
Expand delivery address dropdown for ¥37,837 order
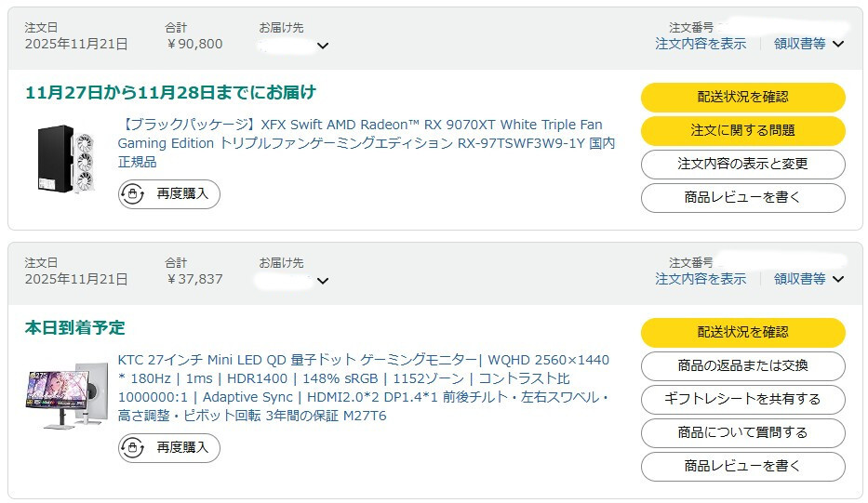[323, 281]
